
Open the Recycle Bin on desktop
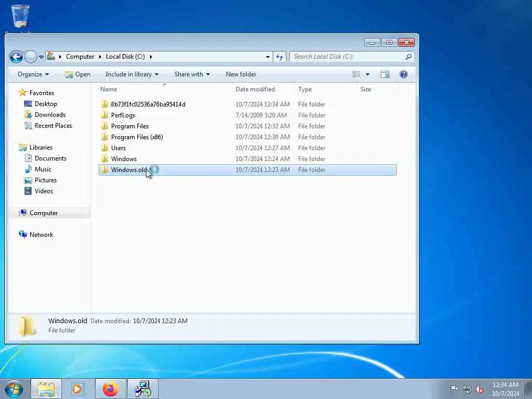20,16
